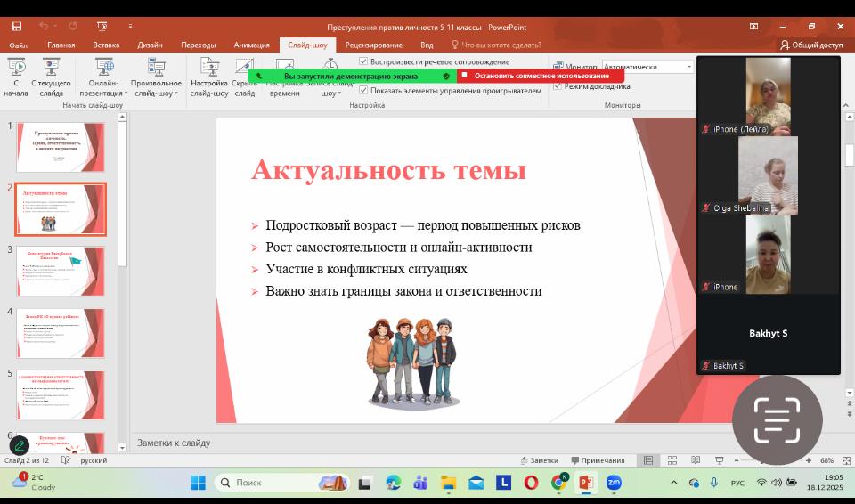Screen dimensions: 855x504
Task: Open Zoom from the taskbar
Action: tap(614, 483)
